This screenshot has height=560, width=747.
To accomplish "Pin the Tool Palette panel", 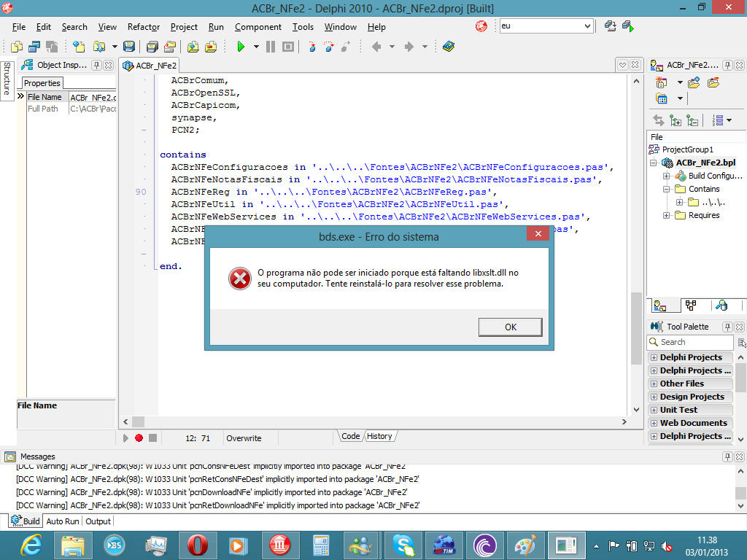I will click(x=727, y=327).
